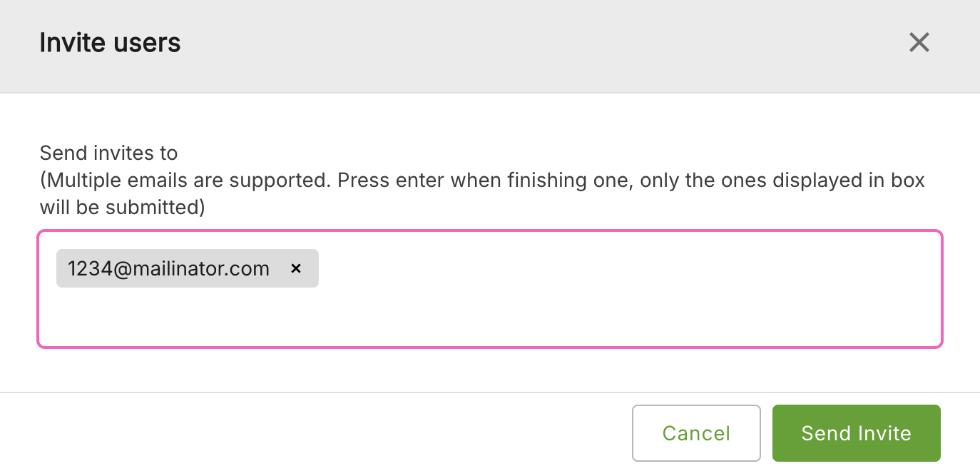This screenshot has height=471, width=980.
Task: Click the 'will be submitted)' text line
Action: 122,207
